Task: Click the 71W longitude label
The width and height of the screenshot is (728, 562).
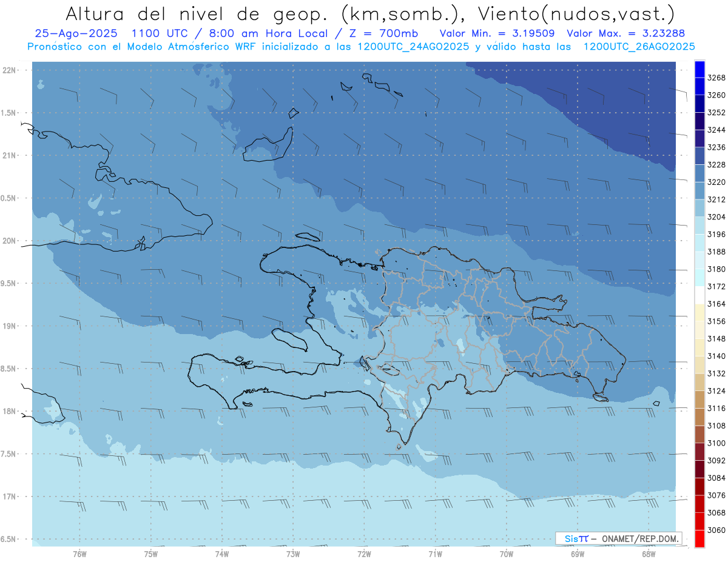Action: (x=435, y=554)
